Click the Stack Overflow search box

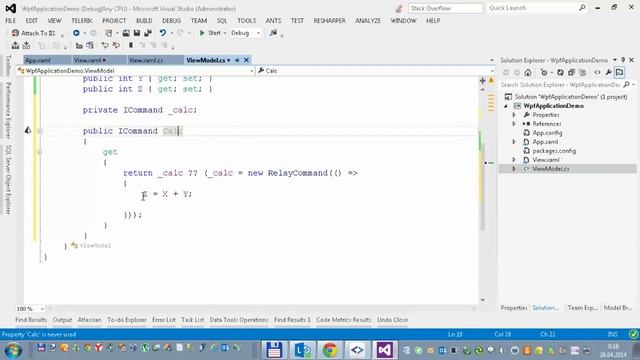(x=446, y=8)
